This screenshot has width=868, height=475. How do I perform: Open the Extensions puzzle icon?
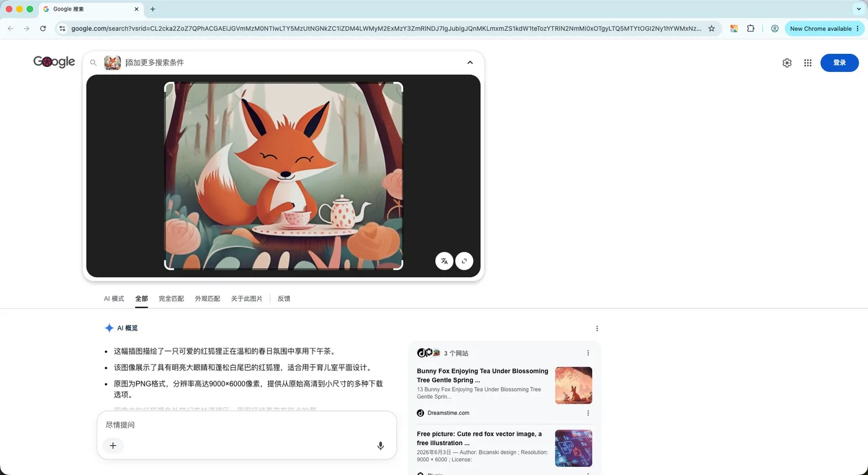click(751, 29)
